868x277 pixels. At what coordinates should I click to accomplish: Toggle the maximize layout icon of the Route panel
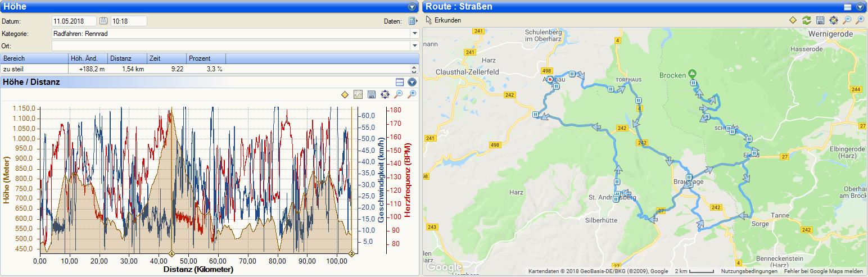[848, 7]
